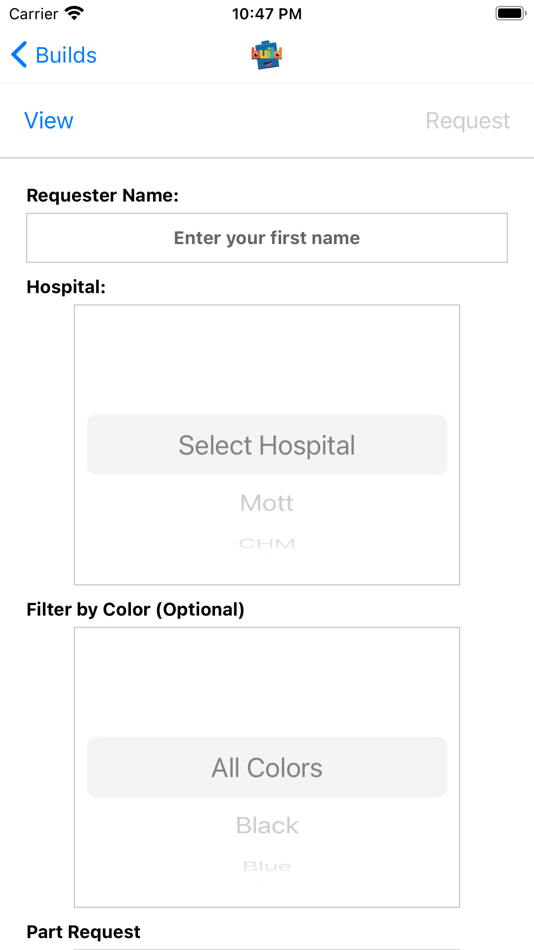Switch to the View tab
Screen dimensions: 534x950
pyautogui.click(x=49, y=121)
